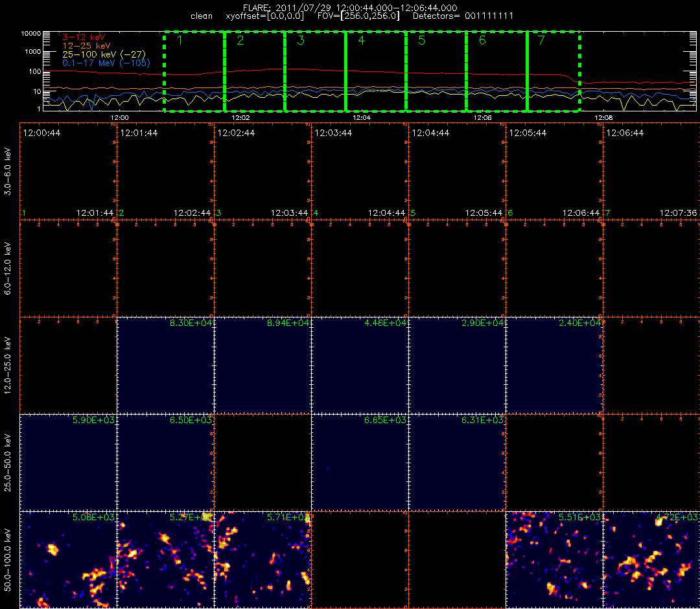Click the 50.0-100.0 keV row label
Screen dimensions: 700x609
(8, 560)
